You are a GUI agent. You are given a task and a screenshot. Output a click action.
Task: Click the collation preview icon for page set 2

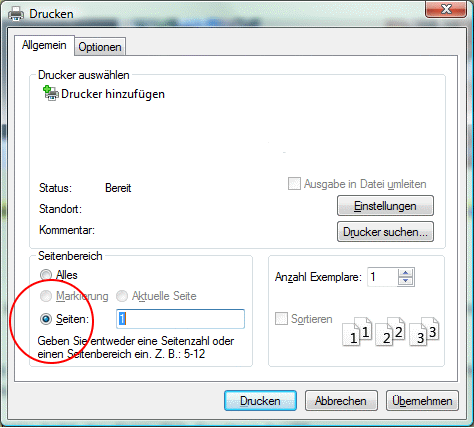[x=390, y=331]
